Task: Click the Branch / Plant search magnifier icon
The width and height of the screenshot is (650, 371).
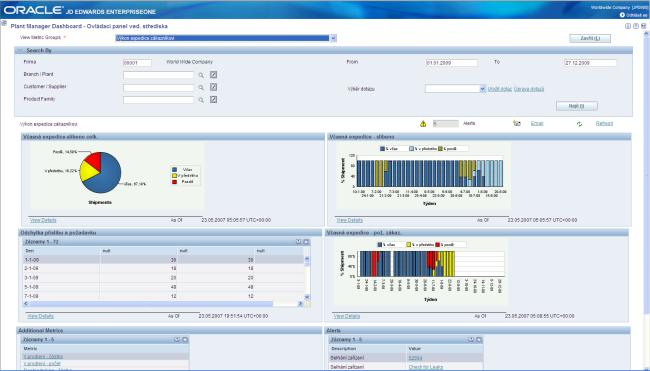Action: 201,75
